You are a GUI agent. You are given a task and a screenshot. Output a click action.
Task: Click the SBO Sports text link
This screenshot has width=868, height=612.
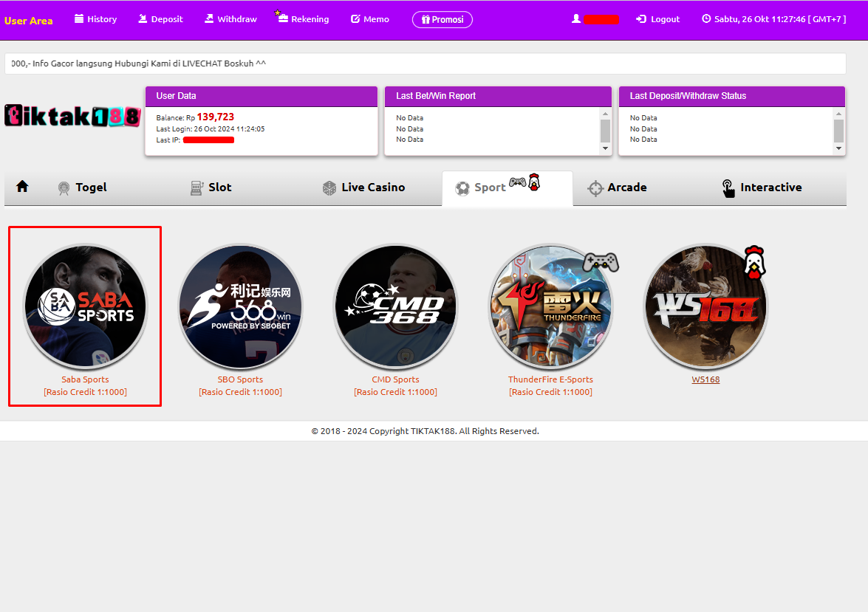(x=240, y=379)
